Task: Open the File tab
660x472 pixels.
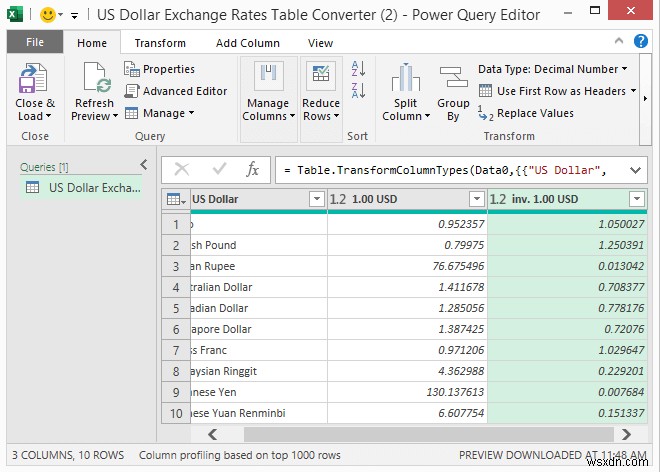Action: pyautogui.click(x=35, y=42)
